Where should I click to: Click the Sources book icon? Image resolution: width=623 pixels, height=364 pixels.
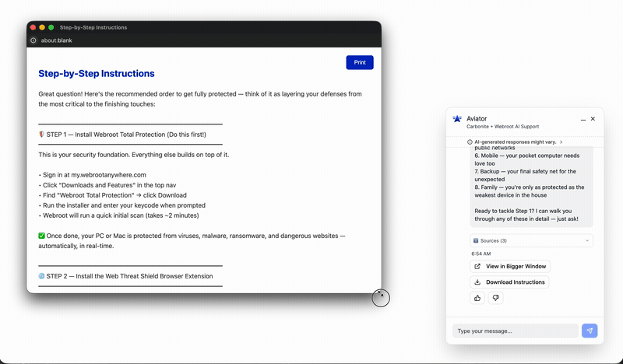pyautogui.click(x=476, y=240)
